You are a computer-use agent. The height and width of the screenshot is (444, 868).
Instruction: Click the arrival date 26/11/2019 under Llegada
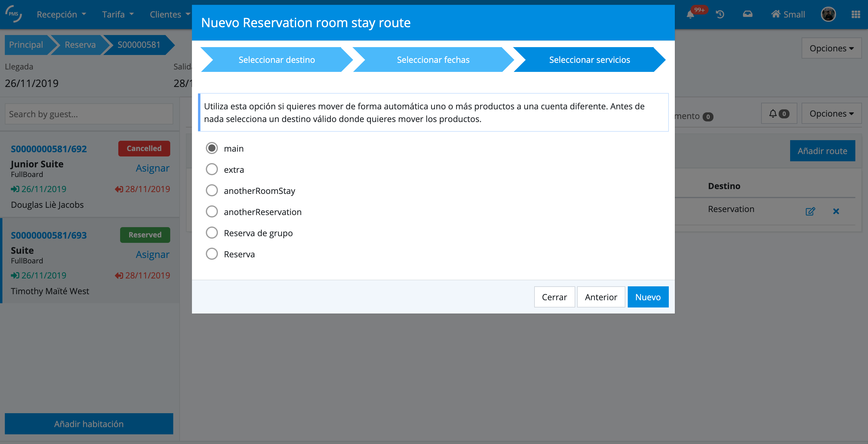click(32, 83)
